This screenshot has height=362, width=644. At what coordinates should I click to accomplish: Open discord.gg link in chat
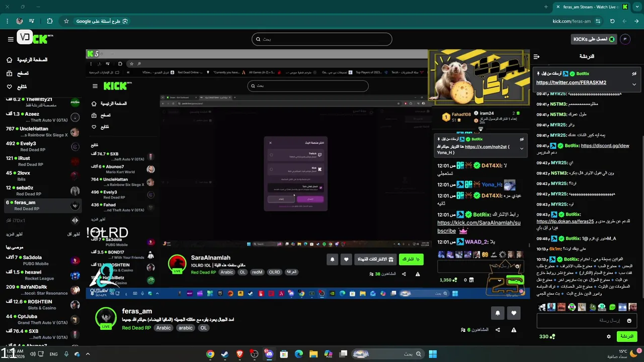[605, 146]
